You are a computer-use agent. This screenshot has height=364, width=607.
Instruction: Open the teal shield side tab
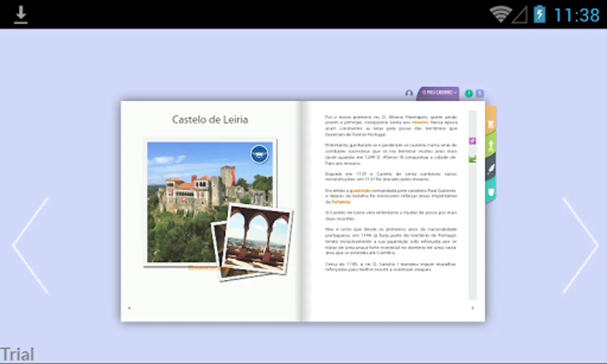491,191
